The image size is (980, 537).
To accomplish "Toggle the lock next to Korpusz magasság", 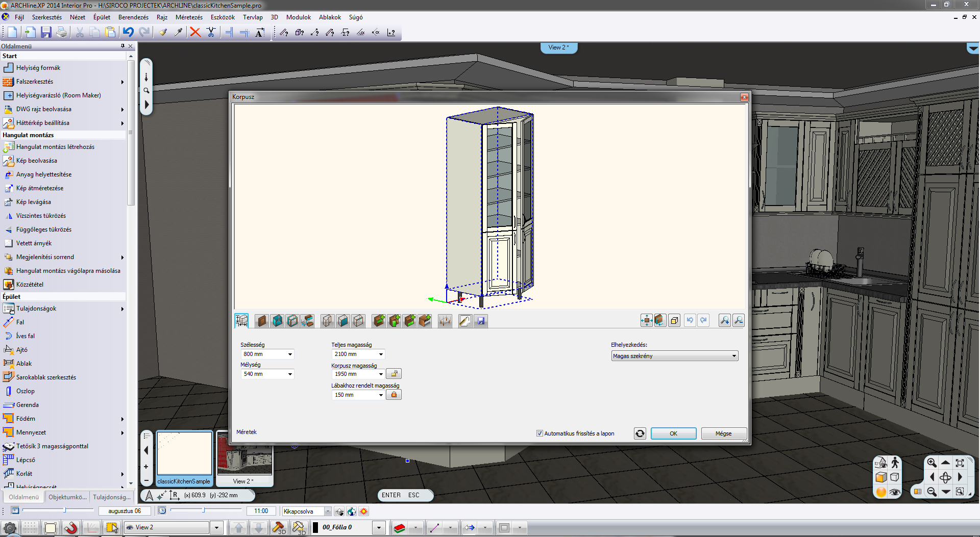I will coord(394,374).
